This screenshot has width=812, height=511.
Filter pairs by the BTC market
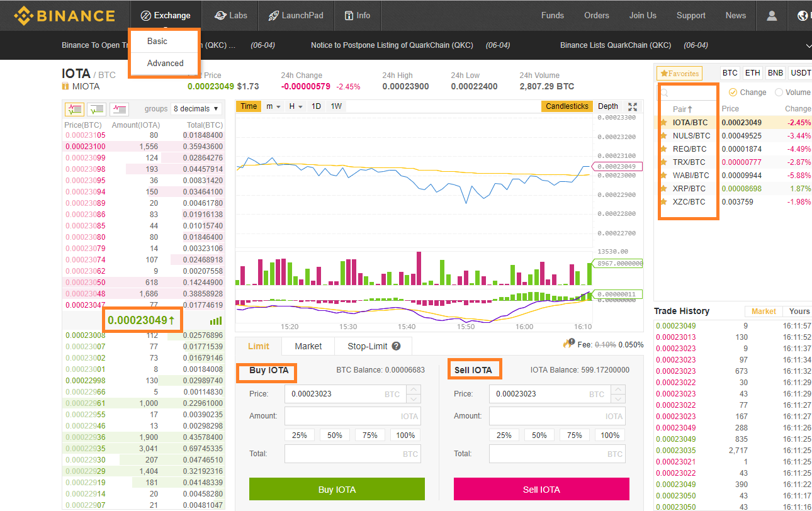(730, 73)
